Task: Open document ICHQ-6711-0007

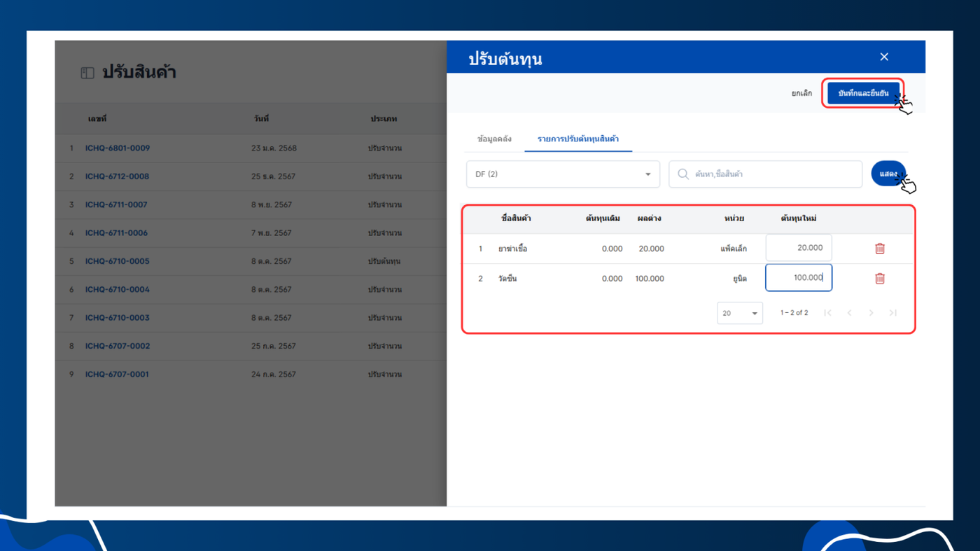Action: [116, 204]
